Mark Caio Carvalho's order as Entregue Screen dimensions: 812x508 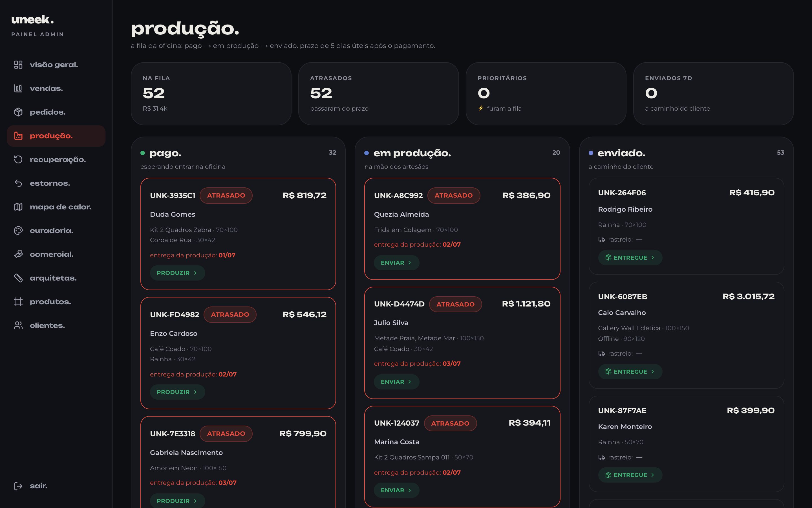click(x=630, y=372)
